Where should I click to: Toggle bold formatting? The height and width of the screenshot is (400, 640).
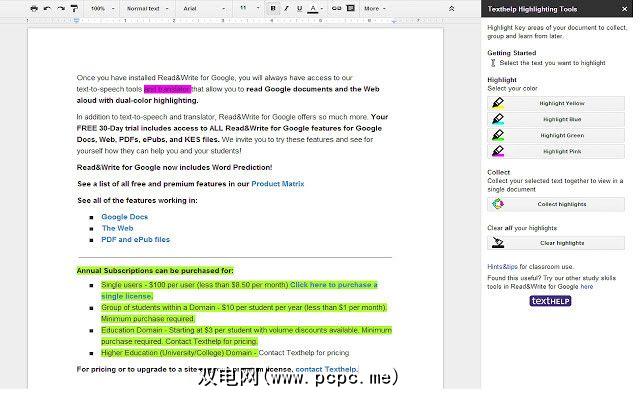click(x=272, y=8)
